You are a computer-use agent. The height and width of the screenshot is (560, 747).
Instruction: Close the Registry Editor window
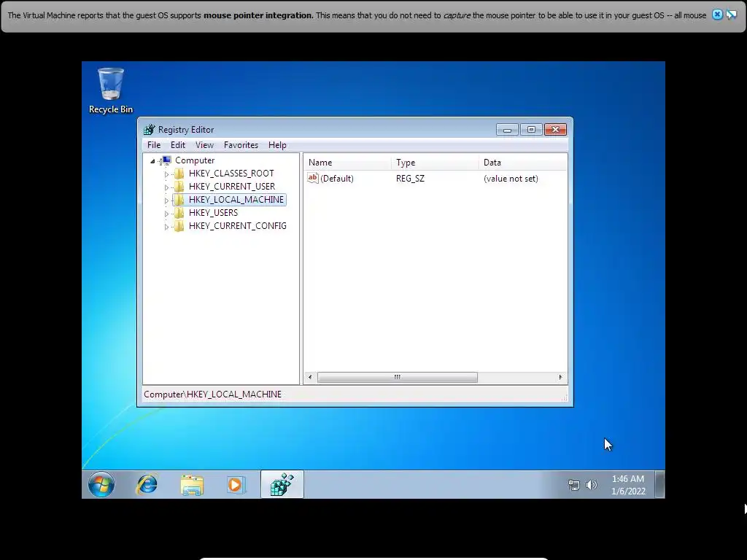point(555,130)
